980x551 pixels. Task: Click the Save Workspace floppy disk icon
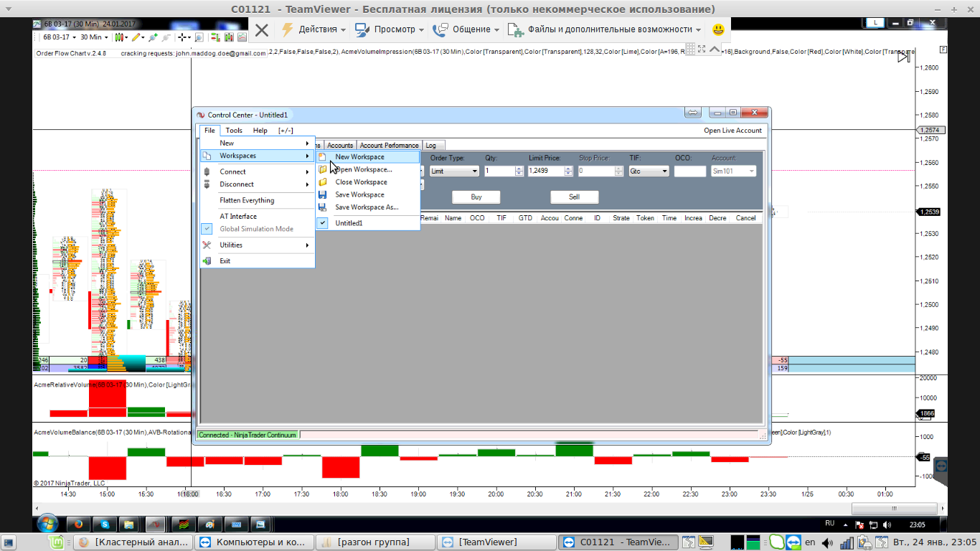point(322,194)
